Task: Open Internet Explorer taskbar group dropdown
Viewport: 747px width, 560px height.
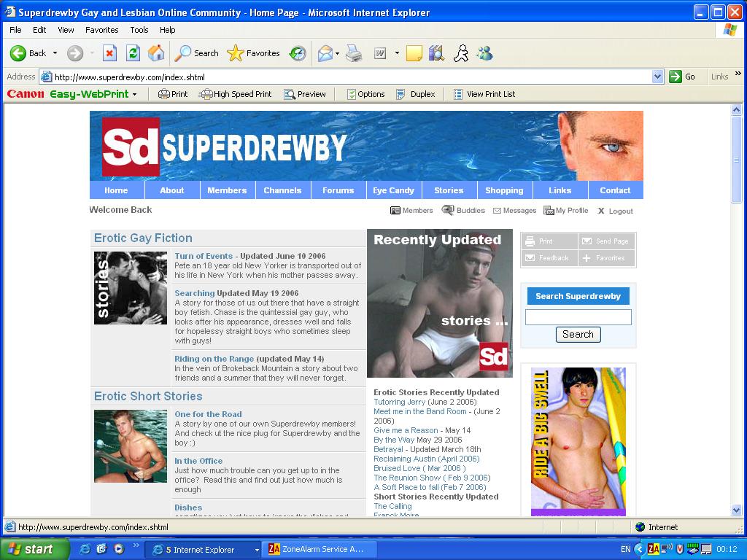Action: pyautogui.click(x=257, y=550)
